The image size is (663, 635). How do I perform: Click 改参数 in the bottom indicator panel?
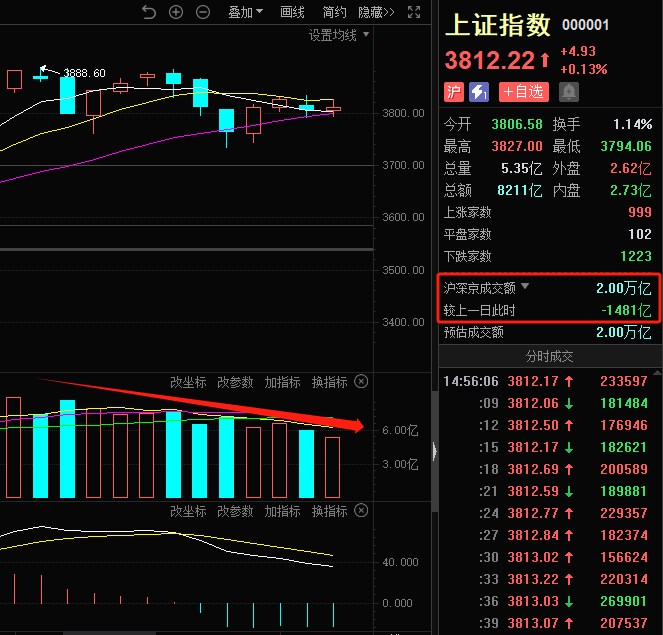235,511
